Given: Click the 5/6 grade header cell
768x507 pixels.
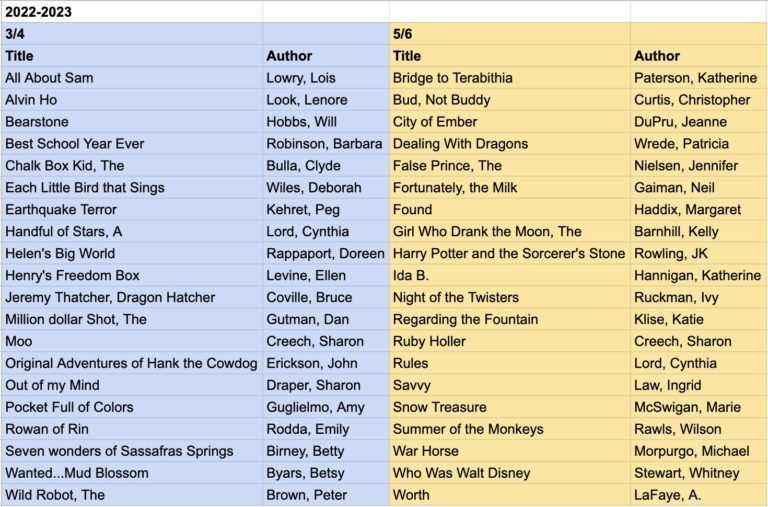Looking at the screenshot, I should (510, 34).
